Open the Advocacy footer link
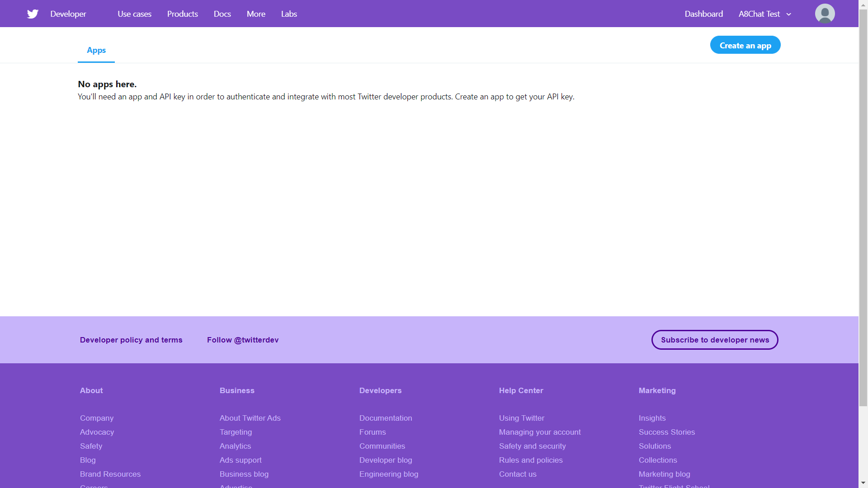This screenshot has height=488, width=868. coord(97,432)
